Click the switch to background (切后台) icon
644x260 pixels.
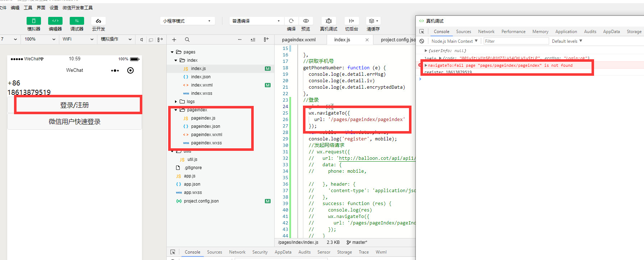click(x=351, y=21)
